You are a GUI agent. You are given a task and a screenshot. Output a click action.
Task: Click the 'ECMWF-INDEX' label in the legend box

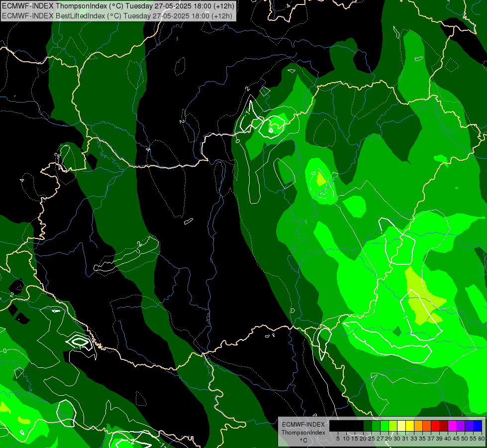tap(303, 425)
